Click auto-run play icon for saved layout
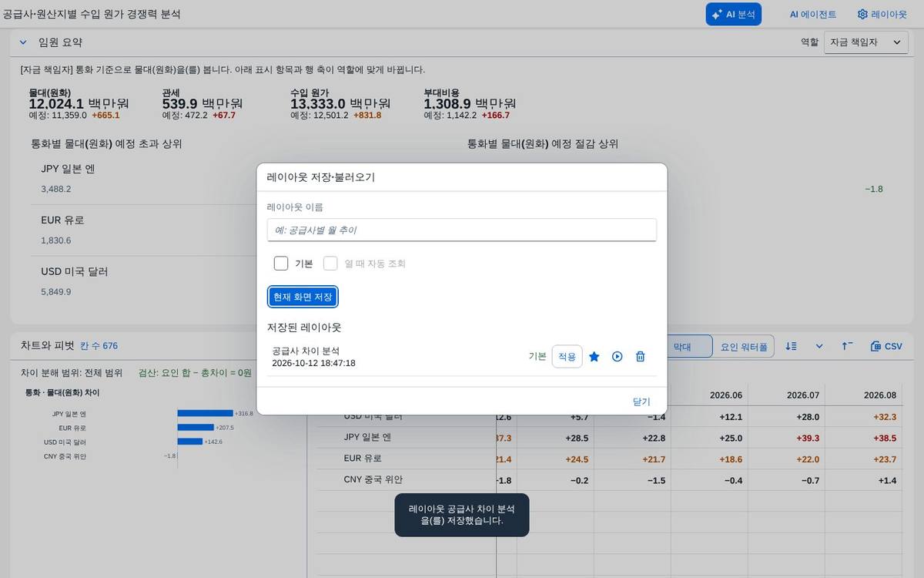This screenshot has height=578, width=924. [617, 357]
